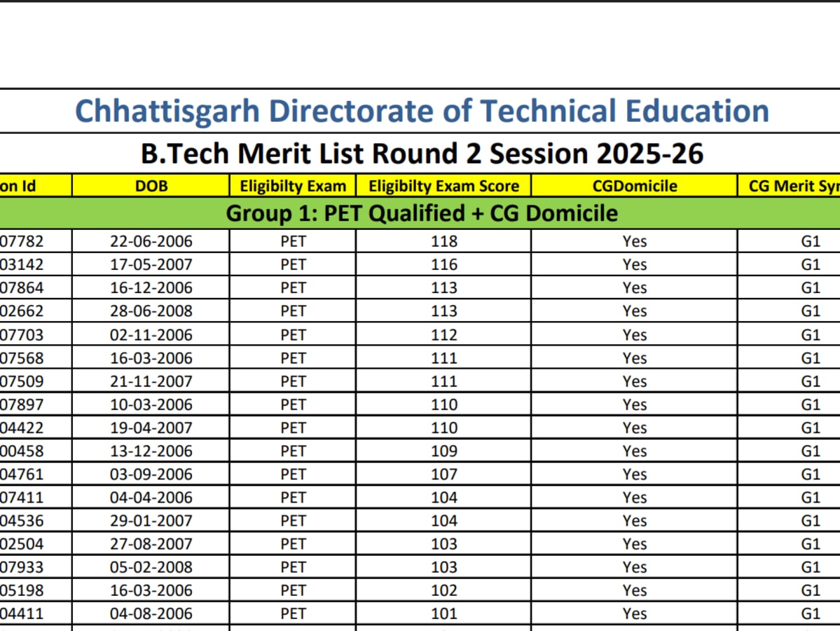The width and height of the screenshot is (840, 631).
Task: Click the exam score 101
Action: [444, 613]
